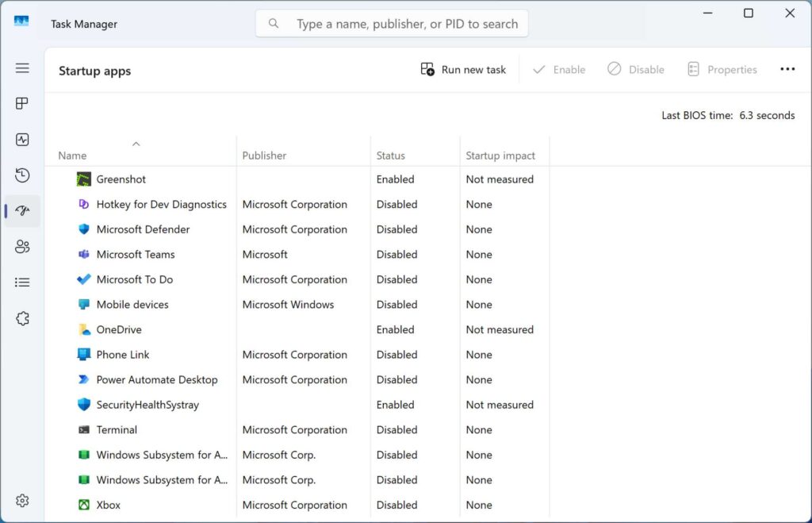Open the Users page
The image size is (812, 523).
[22, 246]
